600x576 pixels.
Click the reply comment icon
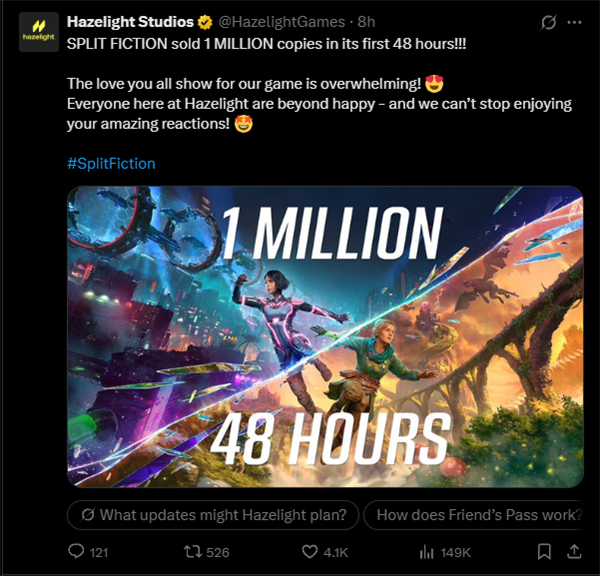[75, 551]
